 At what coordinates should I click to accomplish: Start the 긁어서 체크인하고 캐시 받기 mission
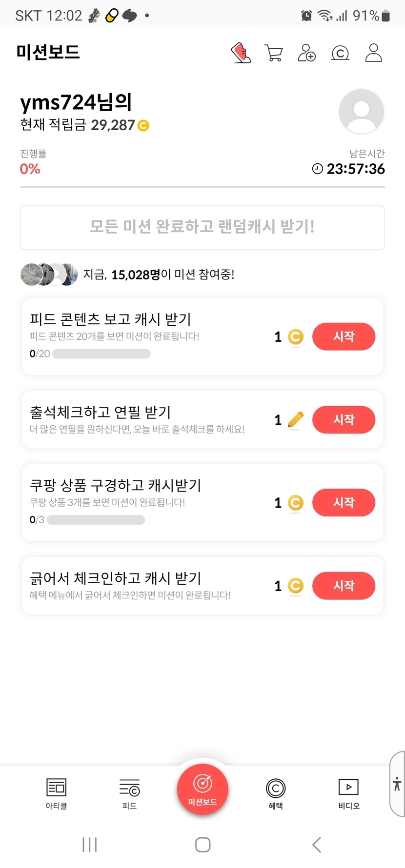[344, 585]
